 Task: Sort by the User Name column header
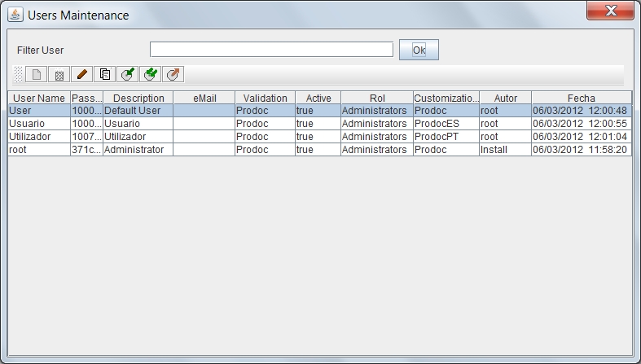coord(39,98)
